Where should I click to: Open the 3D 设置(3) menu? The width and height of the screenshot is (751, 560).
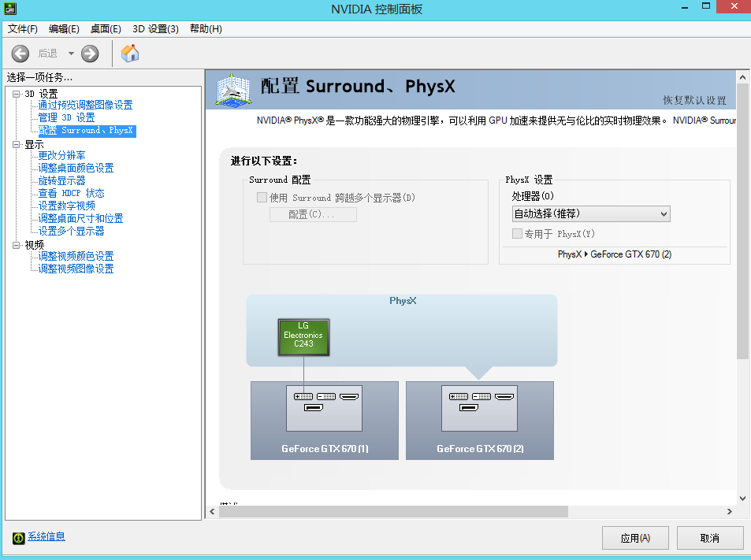(x=155, y=28)
